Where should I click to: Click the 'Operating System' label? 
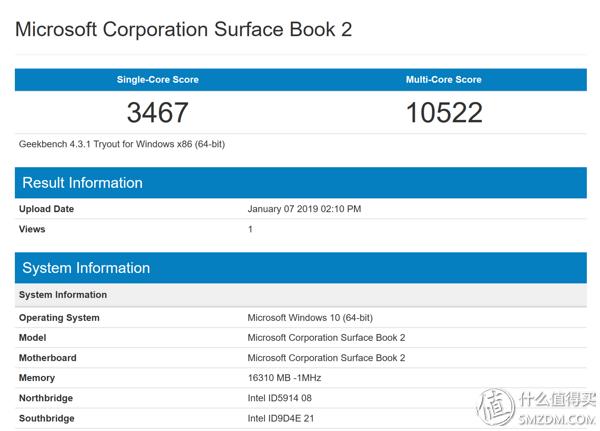59,318
